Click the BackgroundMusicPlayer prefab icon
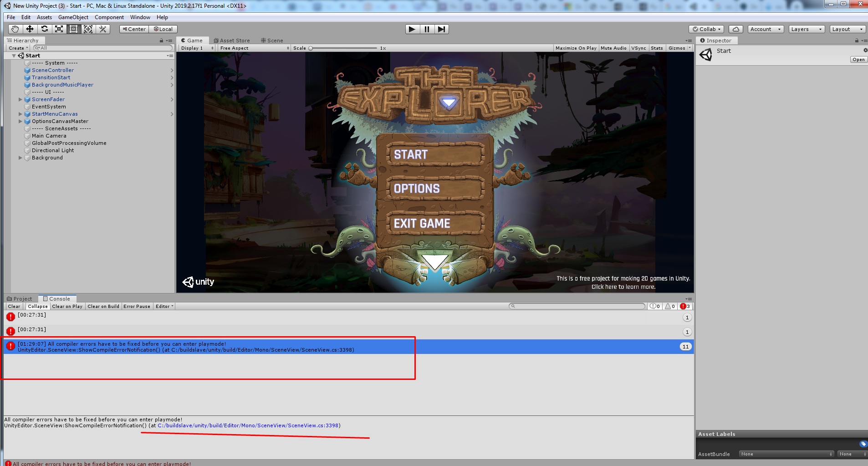 (27, 85)
